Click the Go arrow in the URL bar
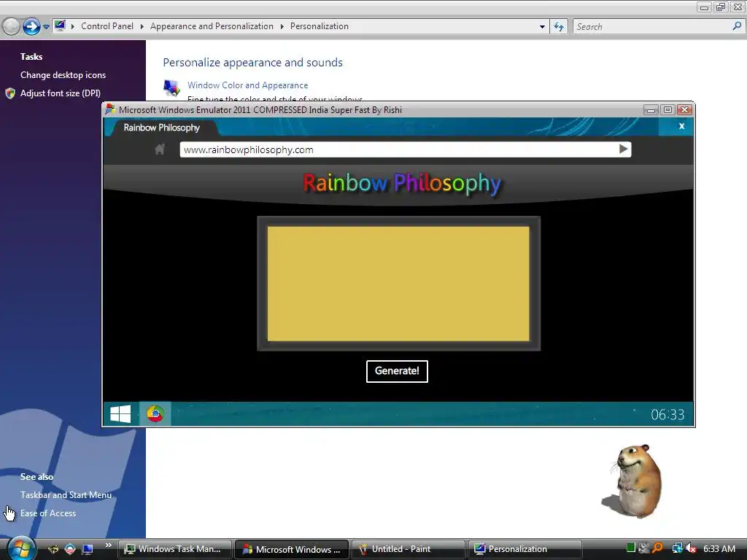Viewport: 747px width, 560px height. point(623,149)
